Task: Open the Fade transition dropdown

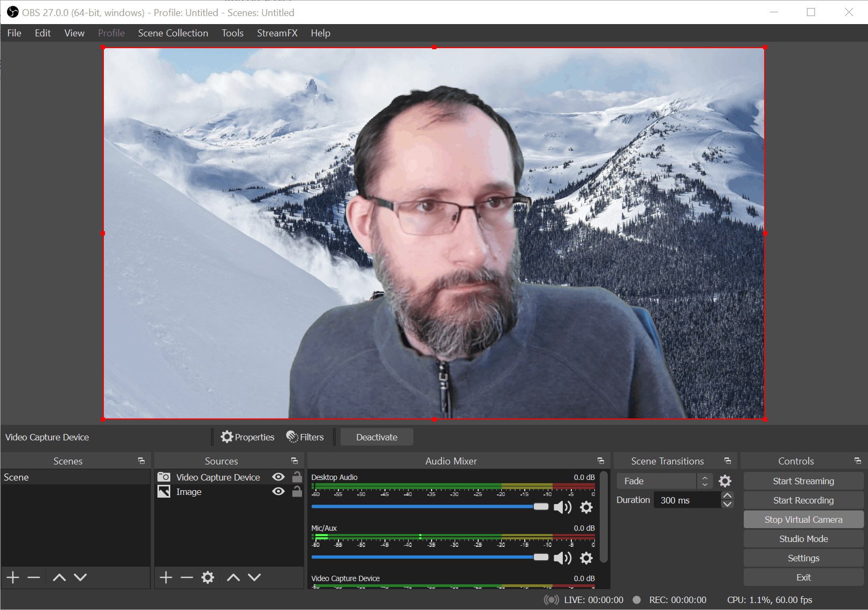Action: 665,481
